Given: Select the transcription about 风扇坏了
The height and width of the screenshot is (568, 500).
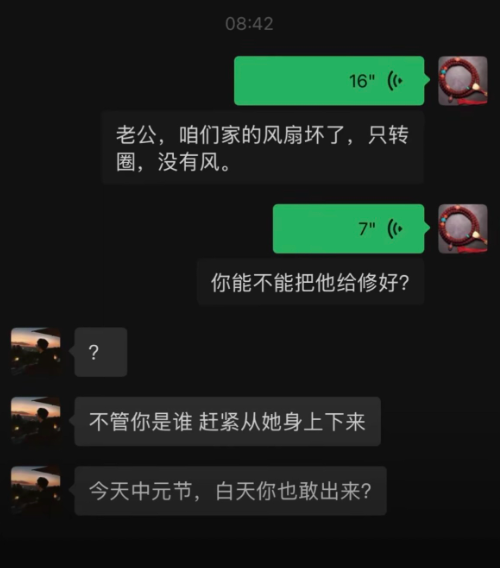Looking at the screenshot, I should click(x=263, y=148).
